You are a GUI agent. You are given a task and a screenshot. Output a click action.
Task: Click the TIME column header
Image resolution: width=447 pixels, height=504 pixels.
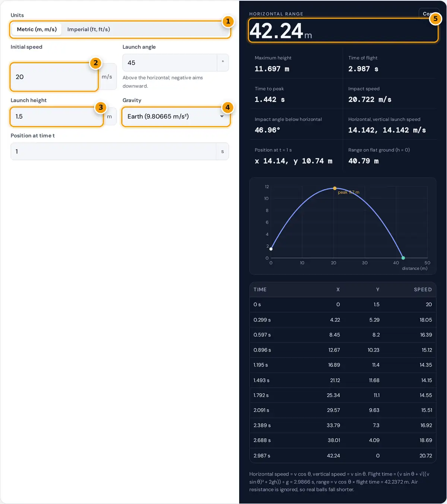(260, 290)
